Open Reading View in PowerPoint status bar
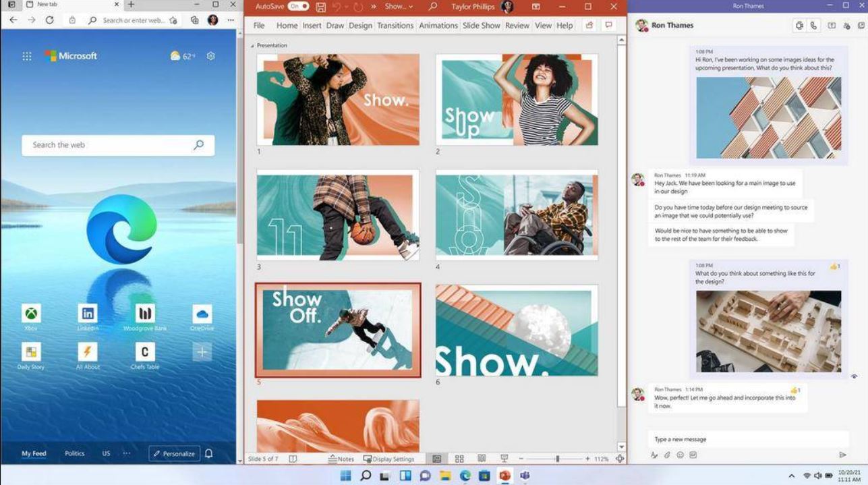Viewport: 868px width, 485px height. (482, 459)
